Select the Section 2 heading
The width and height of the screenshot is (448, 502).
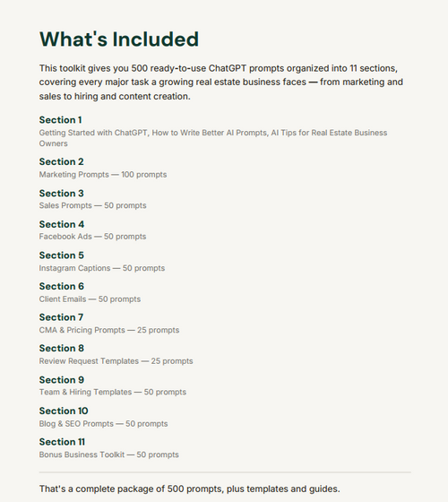pos(62,161)
